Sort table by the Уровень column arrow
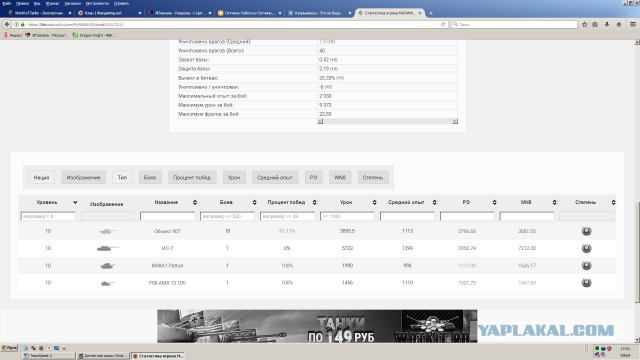Screen dimensions: 640x360 point(75,202)
